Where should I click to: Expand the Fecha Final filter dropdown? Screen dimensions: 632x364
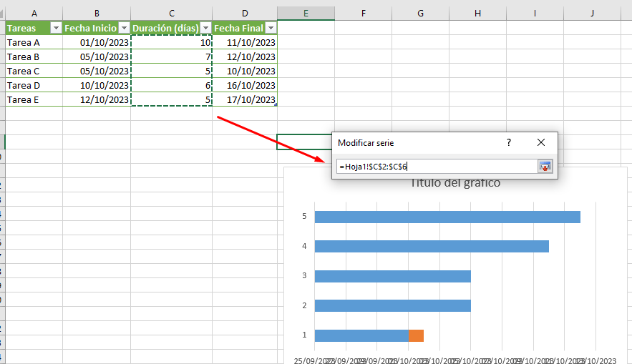point(270,28)
